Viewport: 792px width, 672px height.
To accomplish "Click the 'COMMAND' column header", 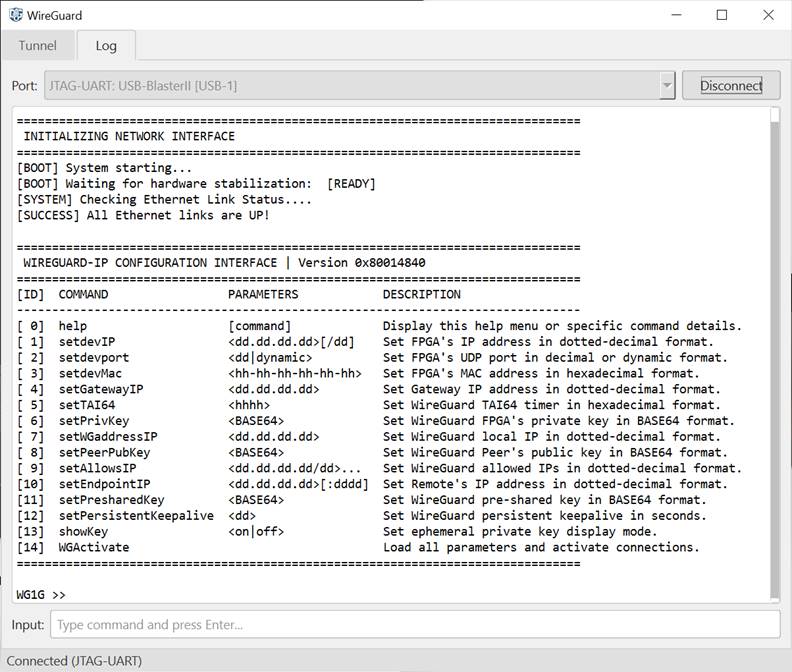I will click(83, 294).
